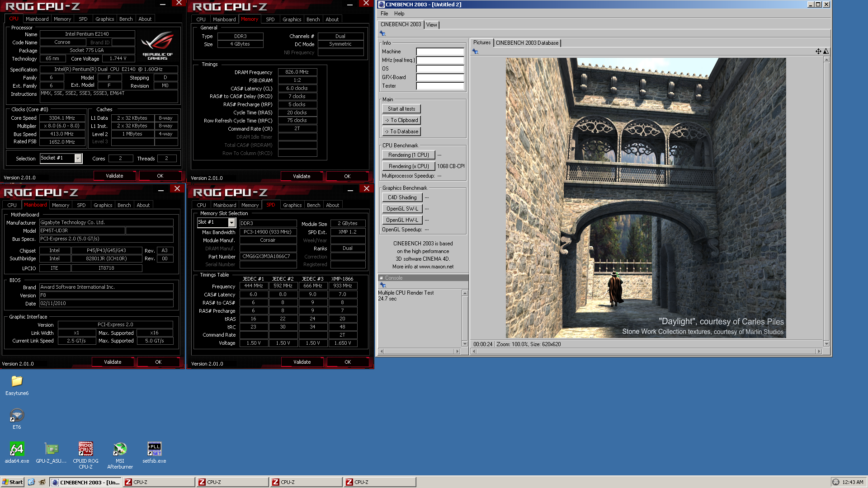Click the pin icon under the CINEBENCH 2003 tab

click(382, 33)
